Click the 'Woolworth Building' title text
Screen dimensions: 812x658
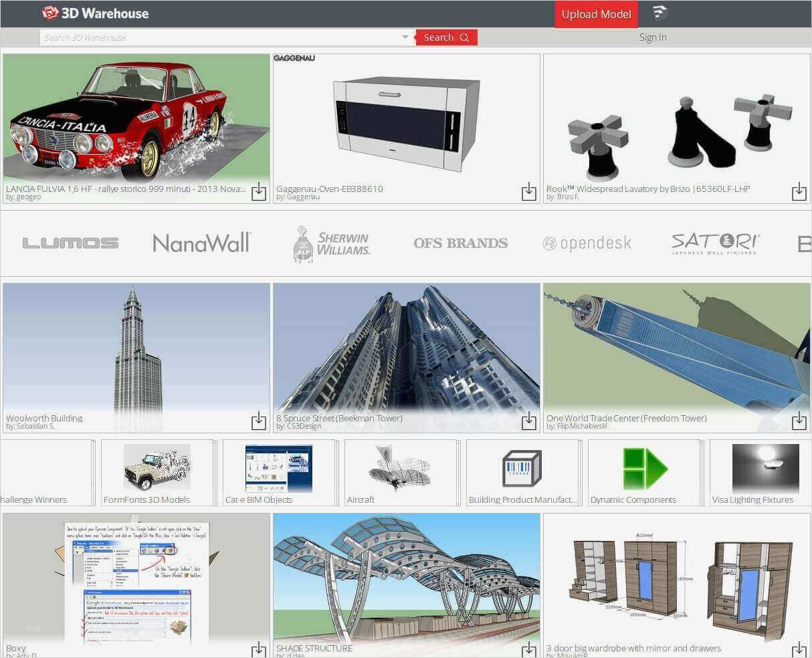(44, 418)
